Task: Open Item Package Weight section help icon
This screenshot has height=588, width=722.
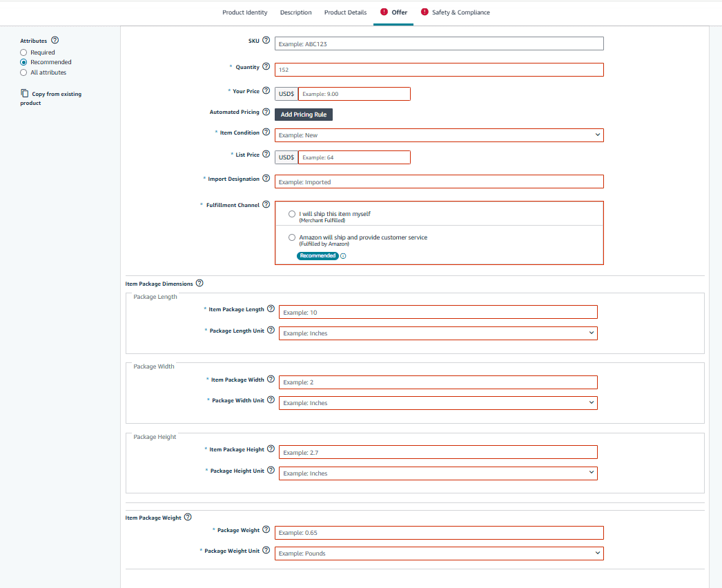Action: (x=188, y=517)
